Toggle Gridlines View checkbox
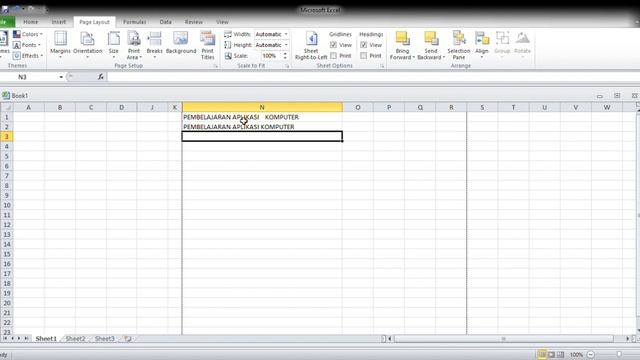Screen dimensions: 640x360 click(333, 45)
